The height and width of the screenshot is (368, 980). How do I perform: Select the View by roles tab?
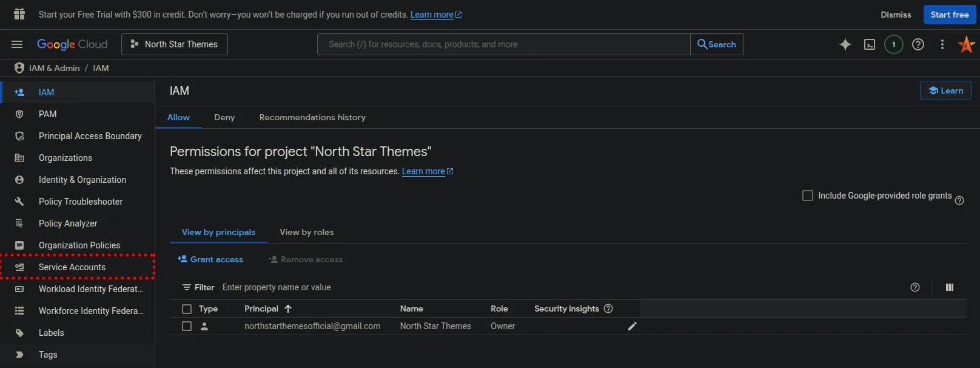click(x=306, y=232)
